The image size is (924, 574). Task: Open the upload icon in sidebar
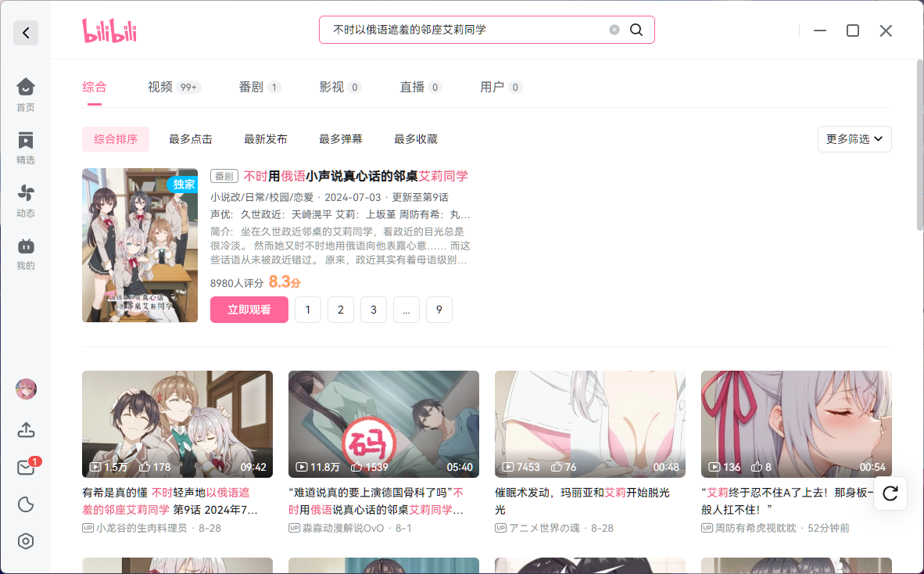[x=26, y=430]
